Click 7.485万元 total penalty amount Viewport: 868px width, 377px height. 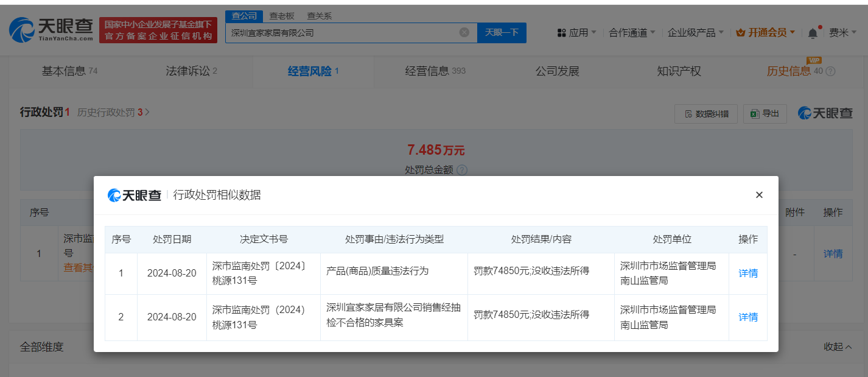436,150
